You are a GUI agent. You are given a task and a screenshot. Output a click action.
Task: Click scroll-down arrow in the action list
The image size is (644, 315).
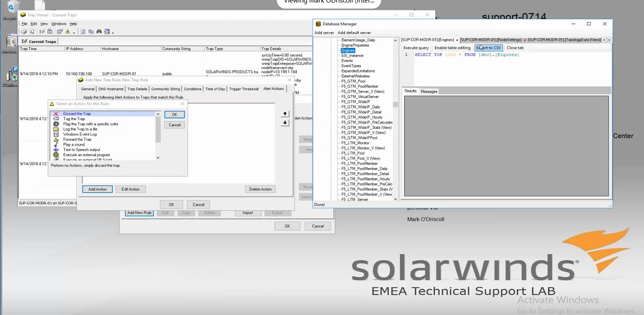pyautogui.click(x=158, y=157)
